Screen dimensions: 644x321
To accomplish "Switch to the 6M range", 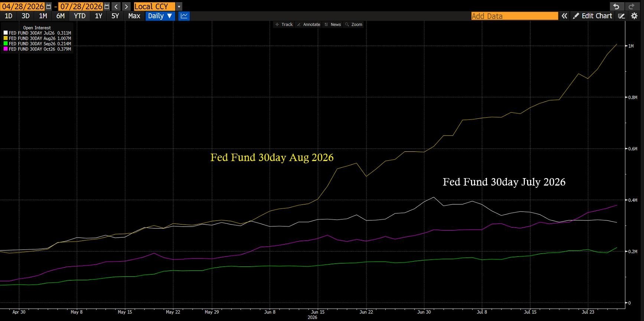I will 60,16.
